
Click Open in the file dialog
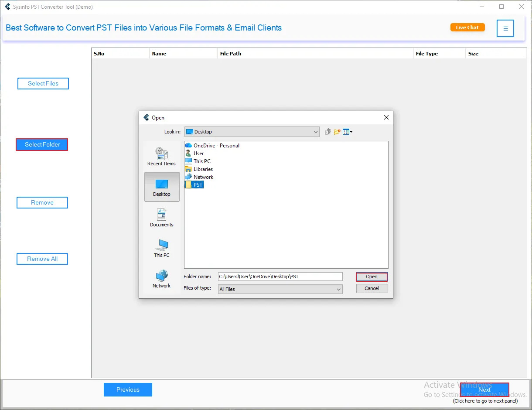pos(372,277)
